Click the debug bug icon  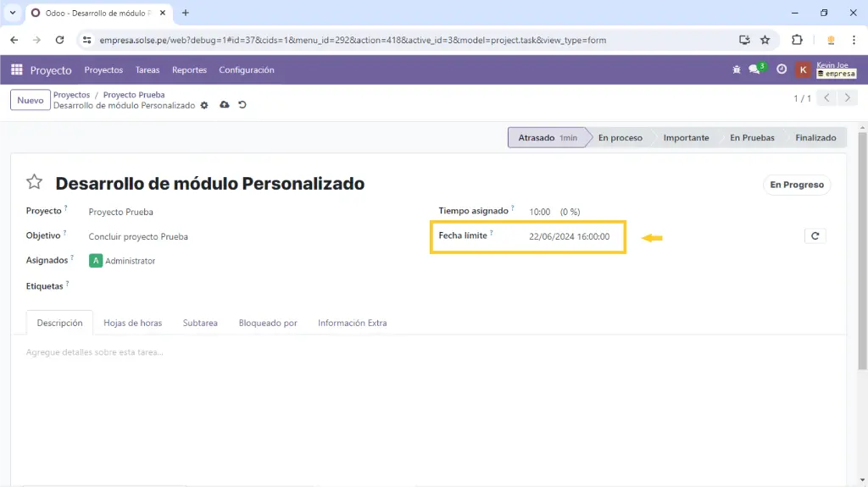(x=736, y=70)
